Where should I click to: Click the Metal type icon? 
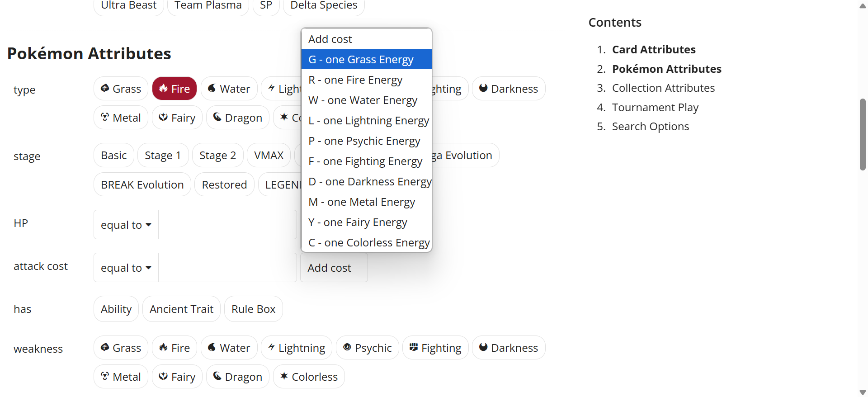[105, 117]
